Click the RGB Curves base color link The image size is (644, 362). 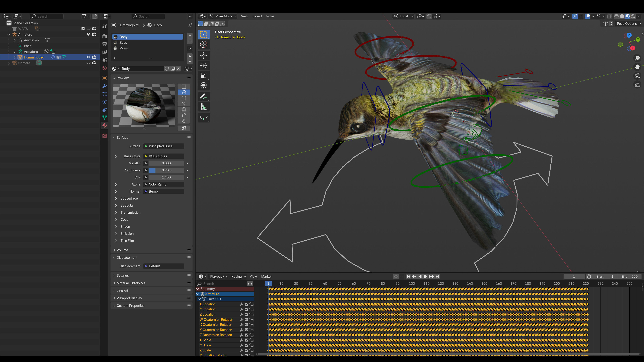164,156
